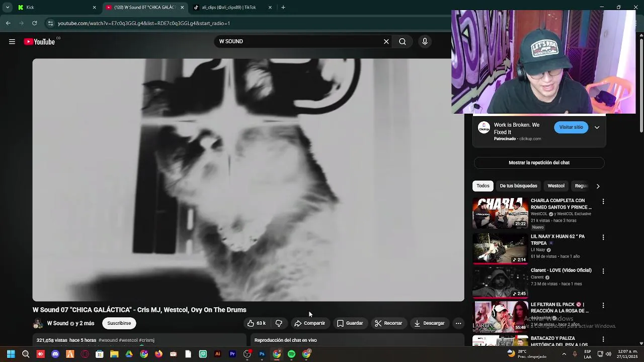
Task: Open LIL NAAY X HUAN 62 thumbnail
Action: 500,248
